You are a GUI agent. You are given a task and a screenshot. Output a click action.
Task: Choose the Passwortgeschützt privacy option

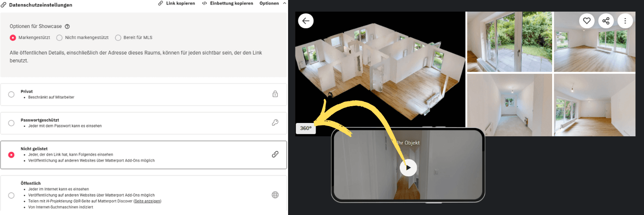pyautogui.click(x=11, y=123)
